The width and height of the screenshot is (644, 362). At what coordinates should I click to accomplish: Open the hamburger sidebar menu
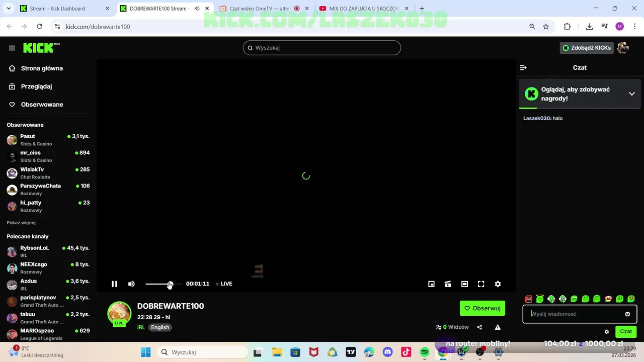click(12, 48)
